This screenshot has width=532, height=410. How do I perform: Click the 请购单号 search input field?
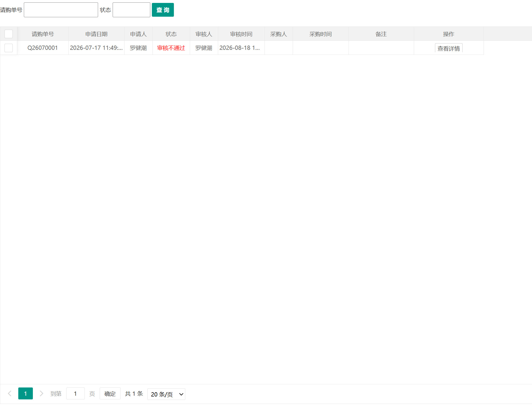[61, 10]
